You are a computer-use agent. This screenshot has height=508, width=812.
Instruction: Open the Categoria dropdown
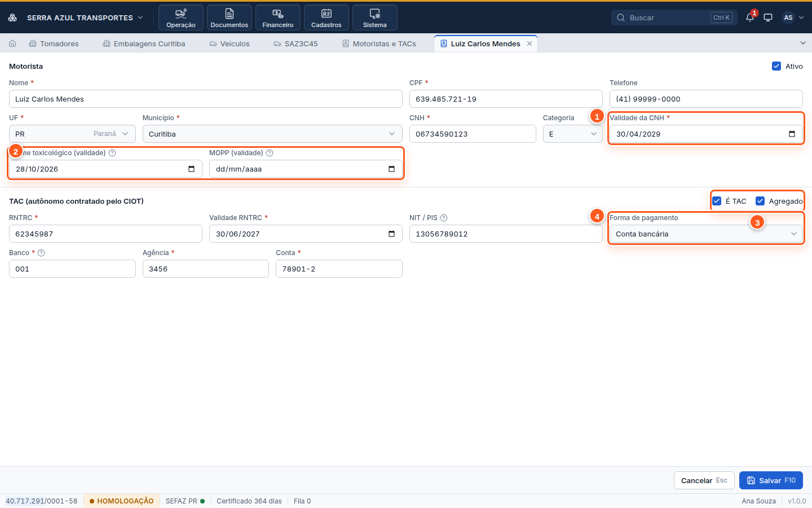573,134
